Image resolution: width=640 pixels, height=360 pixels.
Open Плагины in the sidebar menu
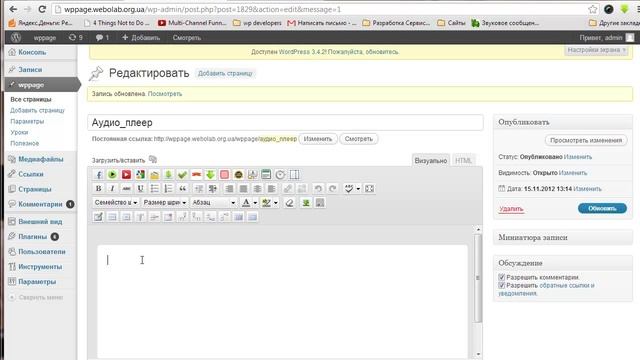[x=32, y=236]
